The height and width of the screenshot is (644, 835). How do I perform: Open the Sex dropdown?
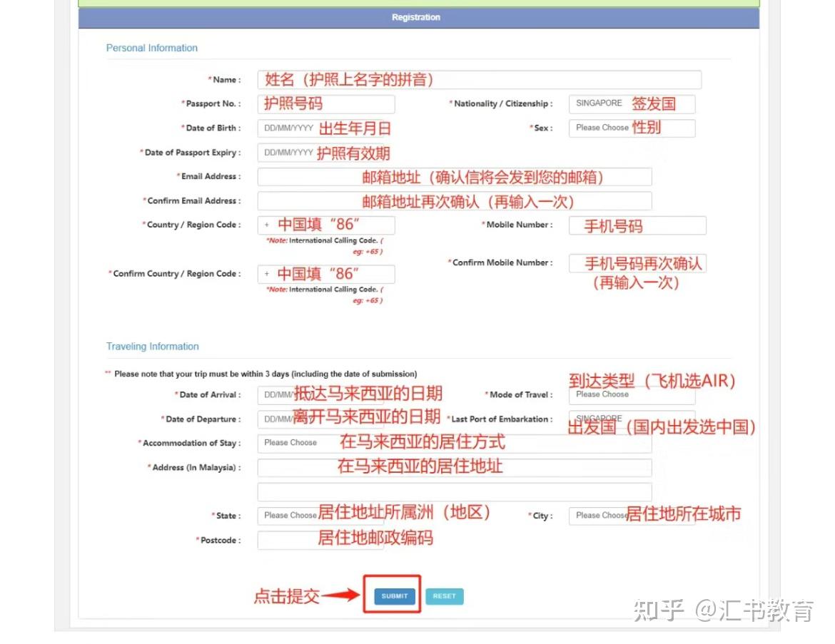pos(631,128)
